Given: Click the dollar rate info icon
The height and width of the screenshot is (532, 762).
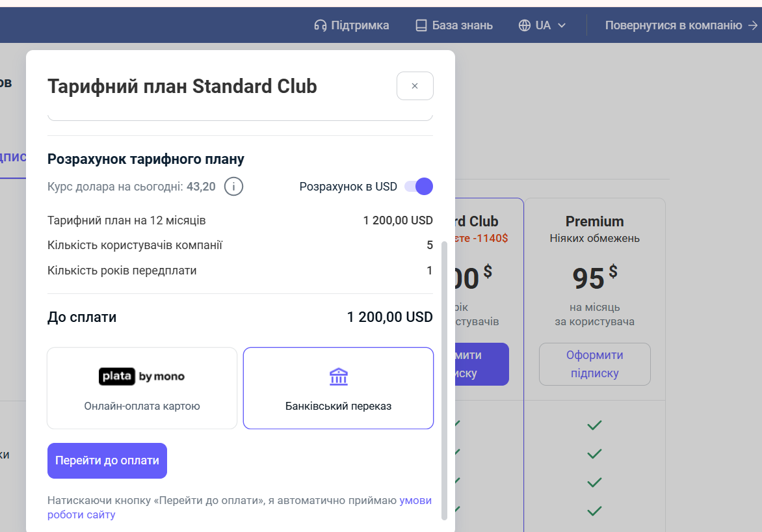Looking at the screenshot, I should pyautogui.click(x=234, y=187).
